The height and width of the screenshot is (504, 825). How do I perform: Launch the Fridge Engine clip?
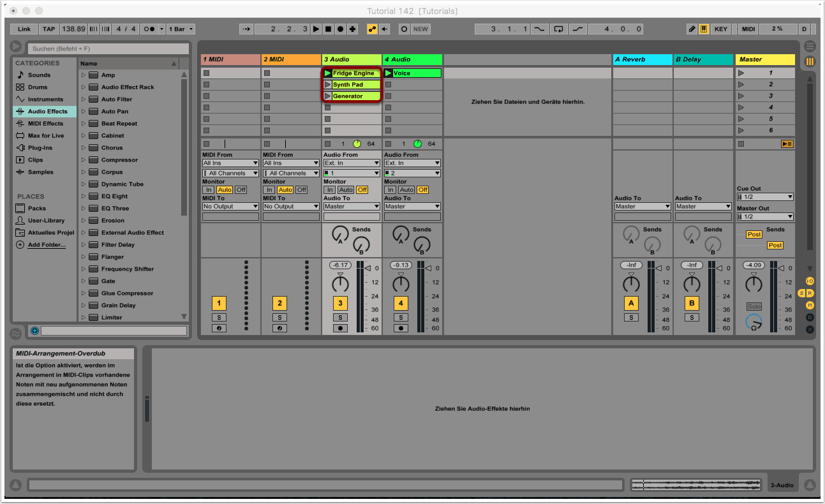tap(328, 73)
